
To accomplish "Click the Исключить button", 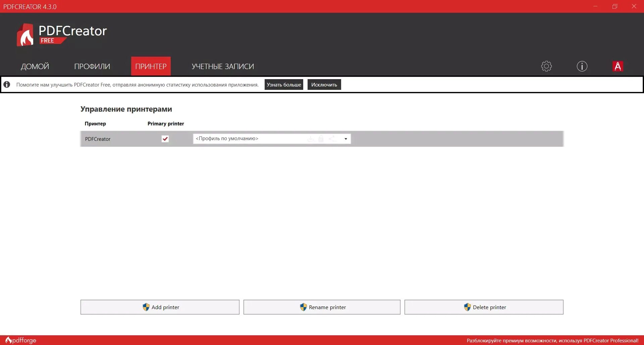I will (x=324, y=84).
